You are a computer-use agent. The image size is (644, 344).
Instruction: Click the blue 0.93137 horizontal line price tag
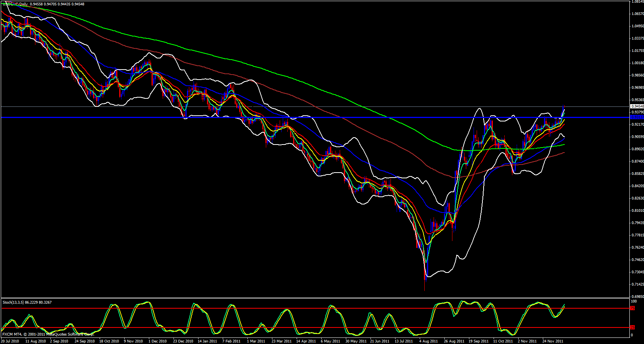tap(636, 117)
